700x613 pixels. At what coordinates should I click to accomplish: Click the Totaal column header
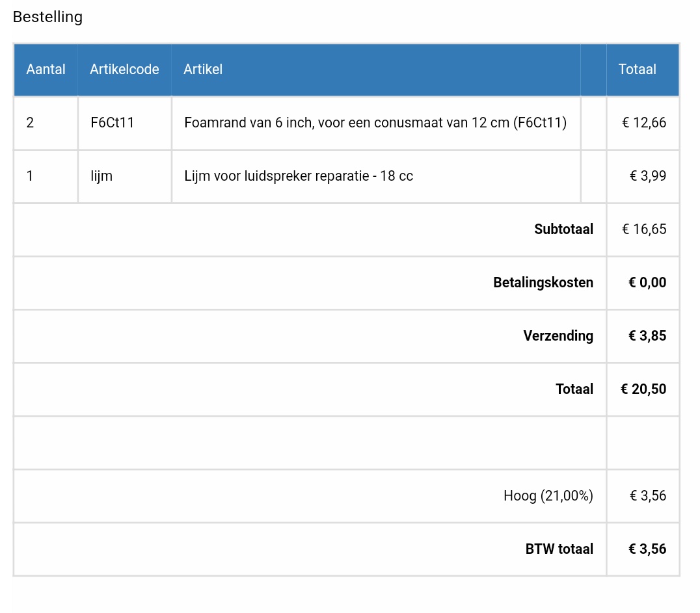(637, 70)
